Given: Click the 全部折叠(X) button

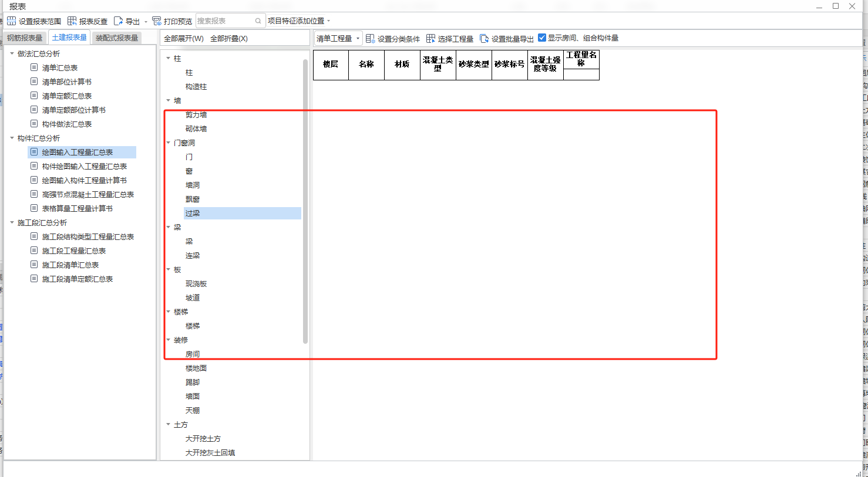Looking at the screenshot, I should (x=229, y=39).
